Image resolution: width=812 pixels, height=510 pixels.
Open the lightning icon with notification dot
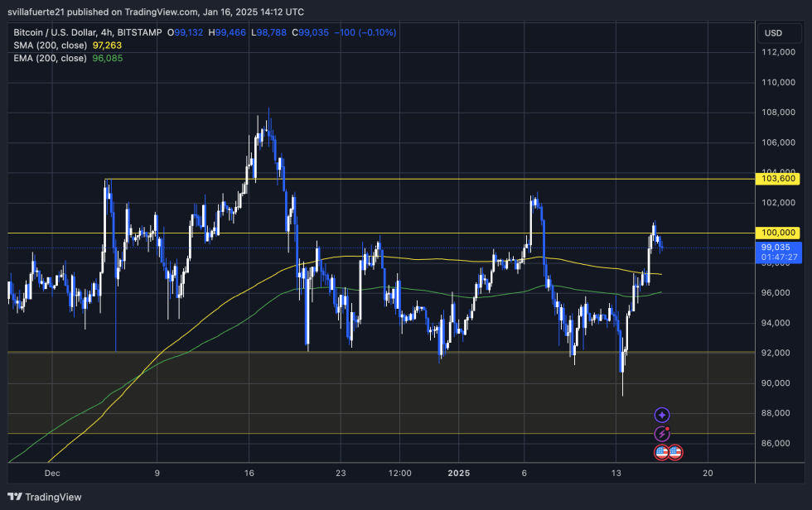pos(661,433)
